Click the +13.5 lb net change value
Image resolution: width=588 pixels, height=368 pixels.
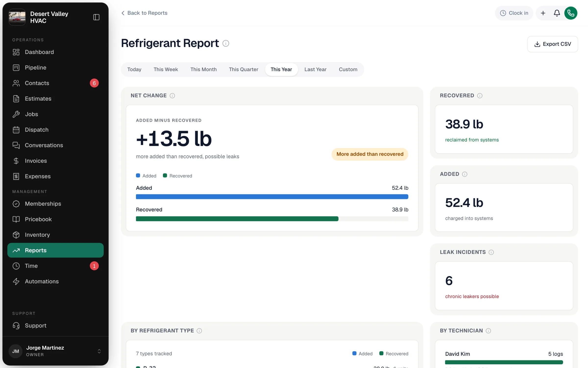point(174,139)
